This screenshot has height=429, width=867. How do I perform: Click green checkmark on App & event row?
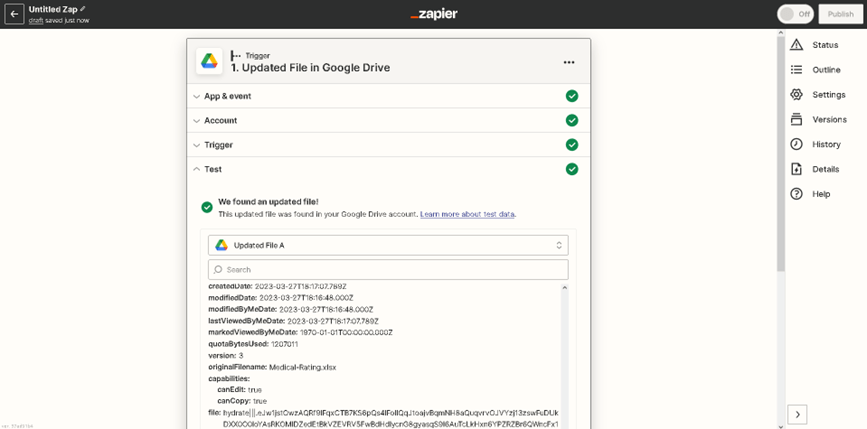point(572,96)
